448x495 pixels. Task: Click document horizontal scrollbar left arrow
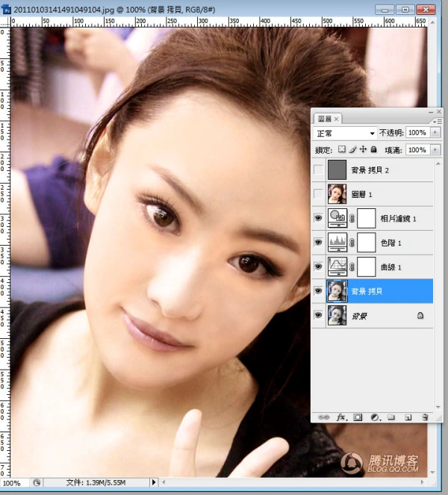(x=164, y=482)
